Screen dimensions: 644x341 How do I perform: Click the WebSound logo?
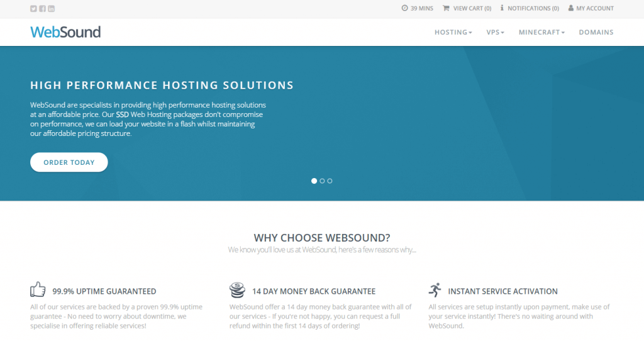point(65,32)
